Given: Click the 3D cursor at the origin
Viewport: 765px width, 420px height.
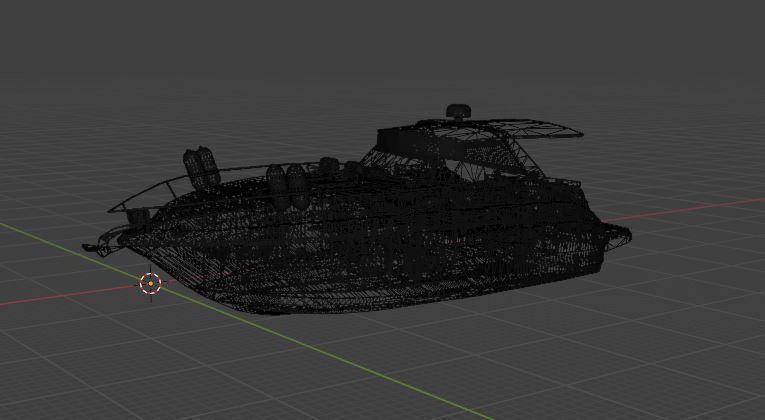Looking at the screenshot, I should pos(150,283).
